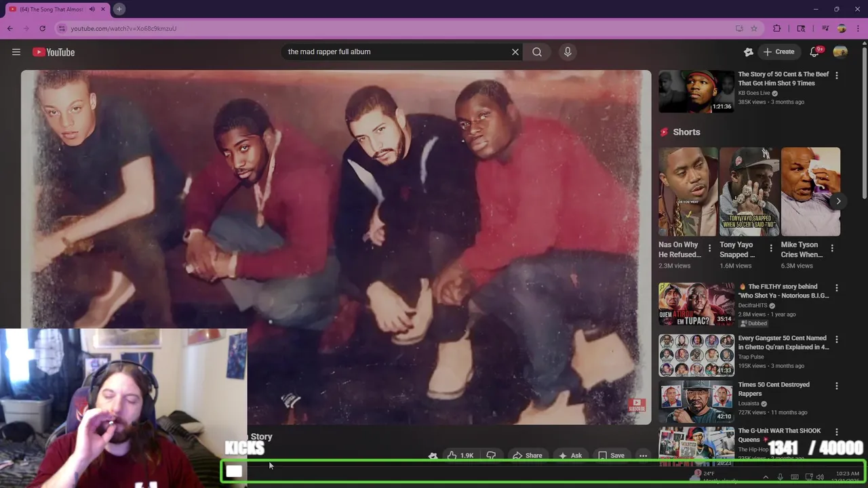Screen dimensions: 868x488
Task: View site information icon in address bar
Action: coord(62,28)
